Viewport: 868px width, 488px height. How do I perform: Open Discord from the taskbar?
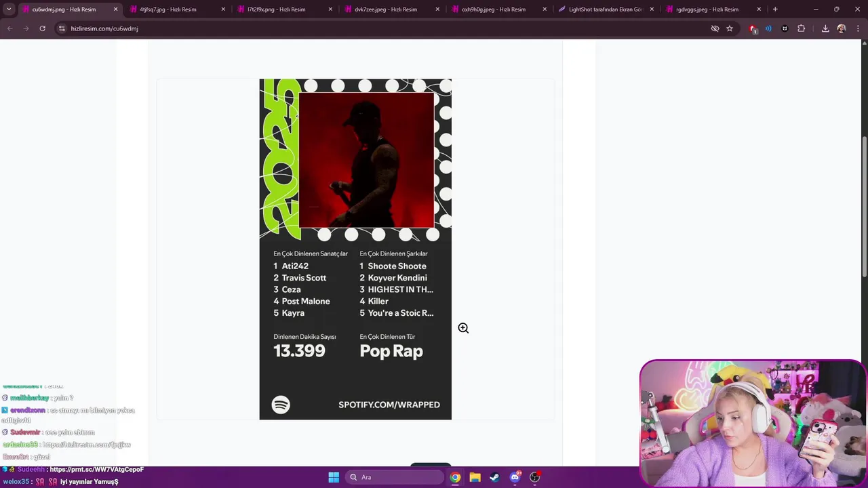[515, 477]
